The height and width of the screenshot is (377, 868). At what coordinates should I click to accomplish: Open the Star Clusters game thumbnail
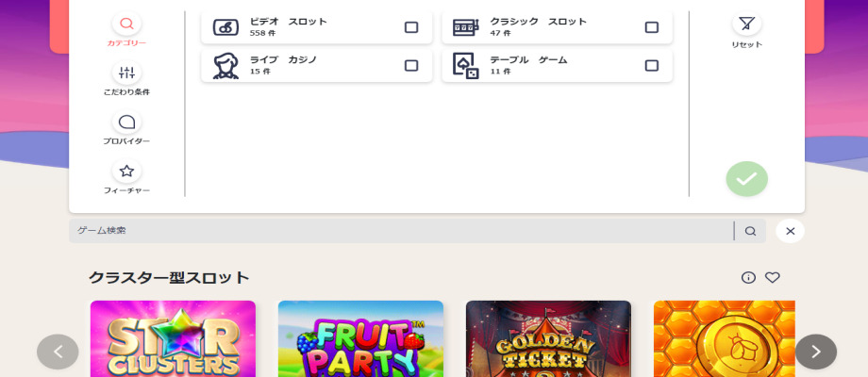pyautogui.click(x=173, y=339)
